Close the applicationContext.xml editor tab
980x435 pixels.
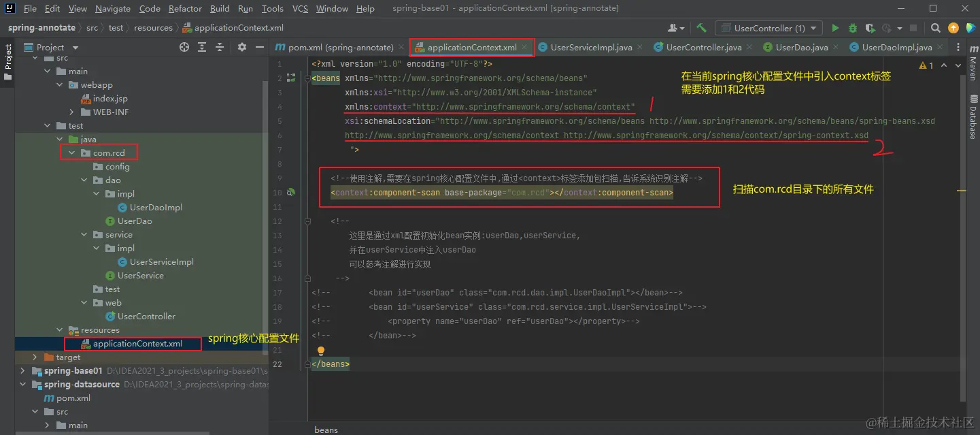tap(524, 48)
